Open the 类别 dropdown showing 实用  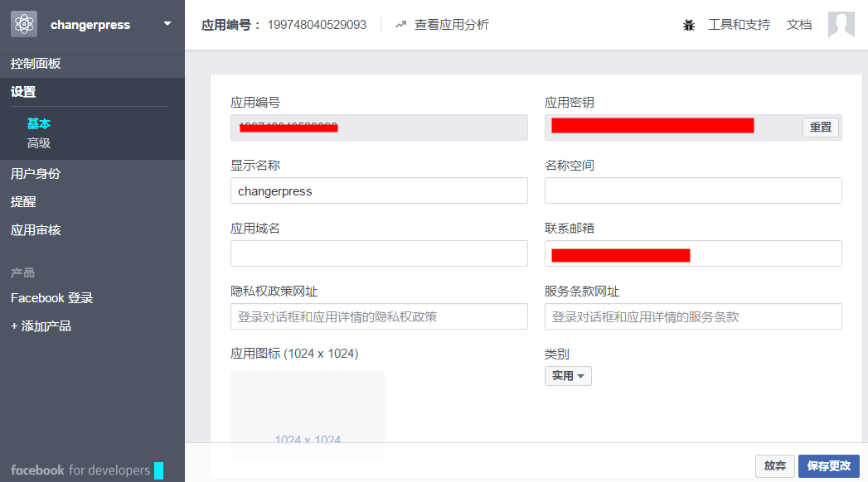[568, 376]
